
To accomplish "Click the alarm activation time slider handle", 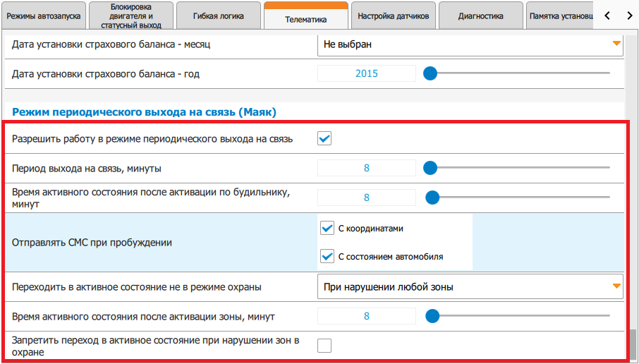I will [x=430, y=198].
